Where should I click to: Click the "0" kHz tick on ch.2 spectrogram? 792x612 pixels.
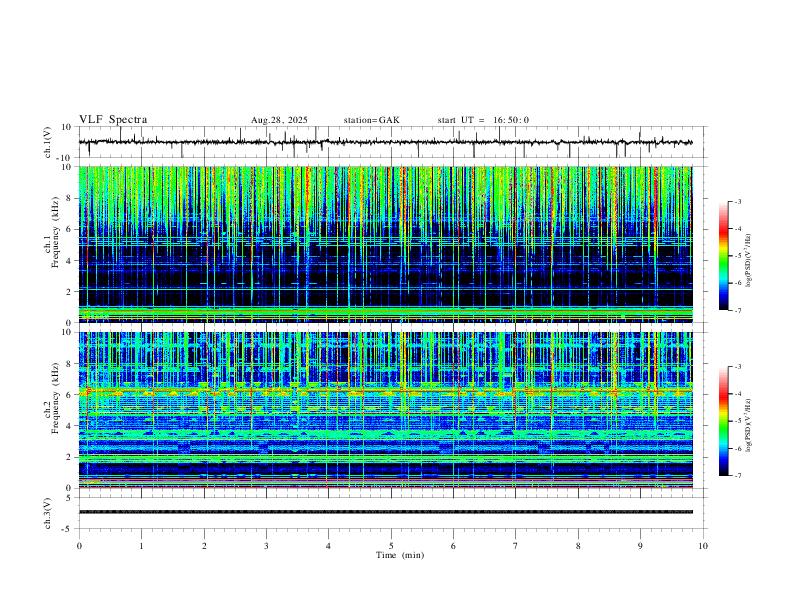click(x=69, y=488)
